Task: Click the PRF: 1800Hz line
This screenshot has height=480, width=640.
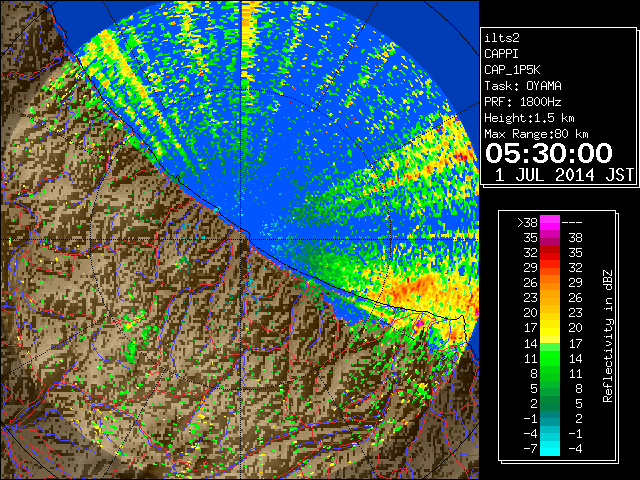Action: coord(523,102)
